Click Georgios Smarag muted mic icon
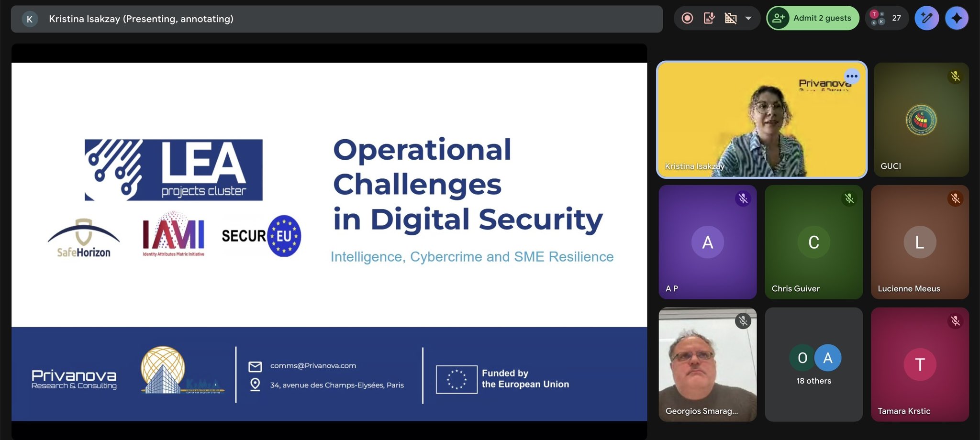Viewport: 980px width, 440px height. [743, 321]
